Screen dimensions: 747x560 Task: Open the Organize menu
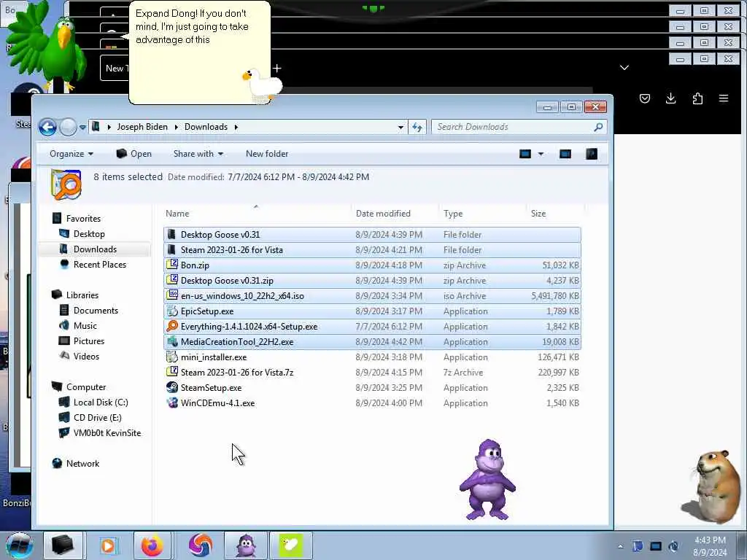71,154
